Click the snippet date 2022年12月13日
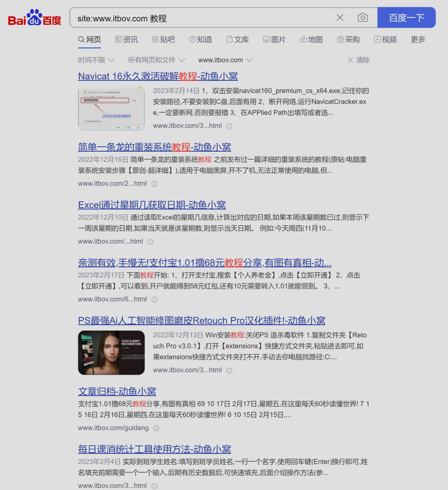Screen dimensions: 448x490 tap(178, 335)
